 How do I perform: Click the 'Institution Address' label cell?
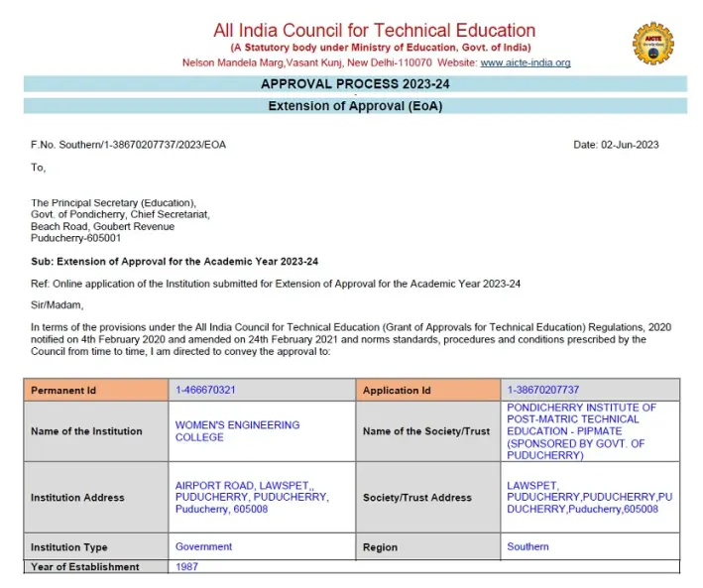point(96,498)
